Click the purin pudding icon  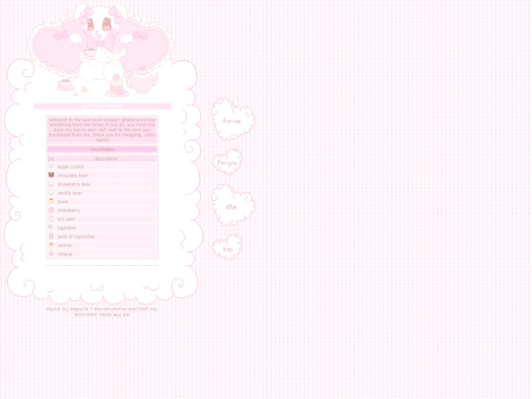tap(51, 201)
